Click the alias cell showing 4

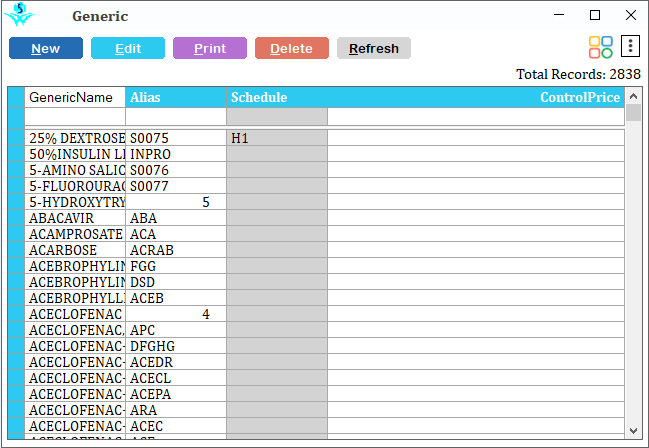(x=176, y=314)
